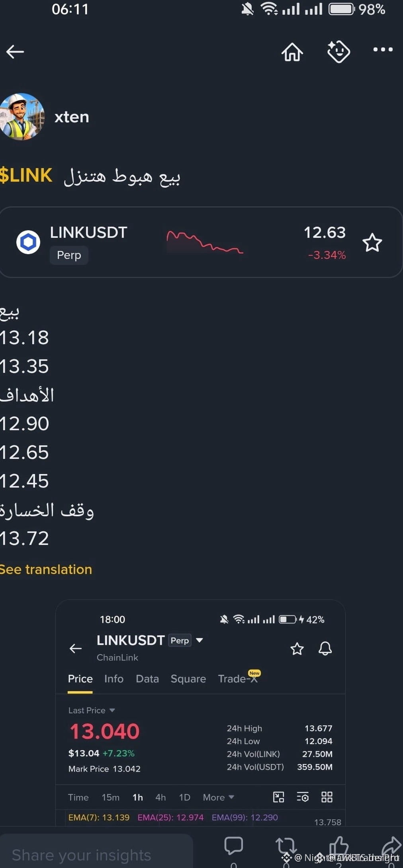Open the four-square grid layout icon

tap(327, 797)
